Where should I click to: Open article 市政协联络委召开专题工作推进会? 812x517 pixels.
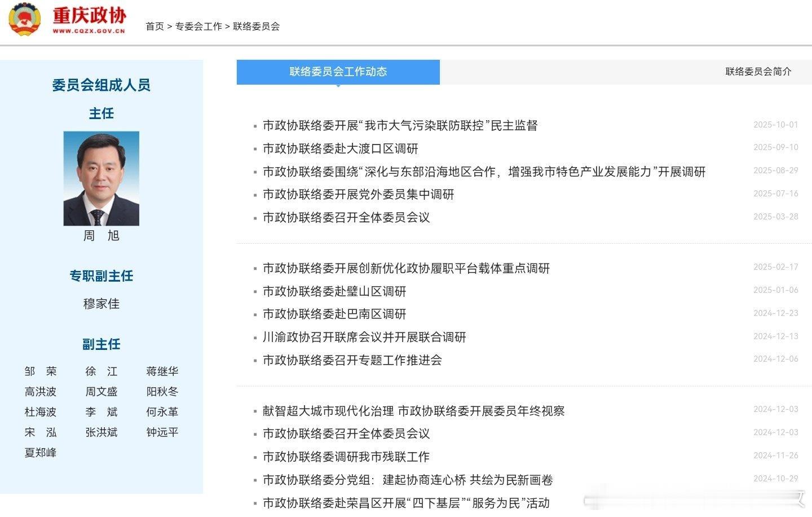pos(352,360)
